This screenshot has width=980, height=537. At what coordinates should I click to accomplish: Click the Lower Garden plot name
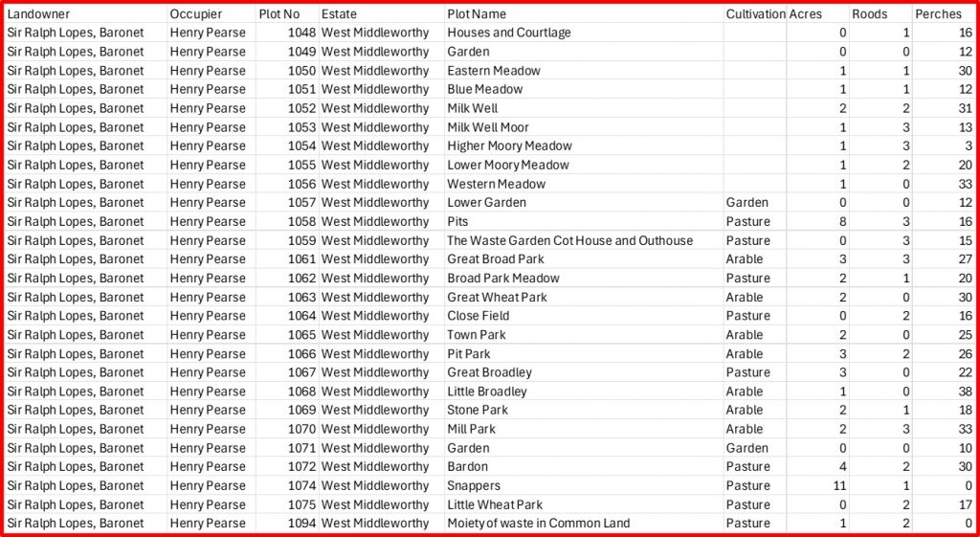click(x=585, y=203)
